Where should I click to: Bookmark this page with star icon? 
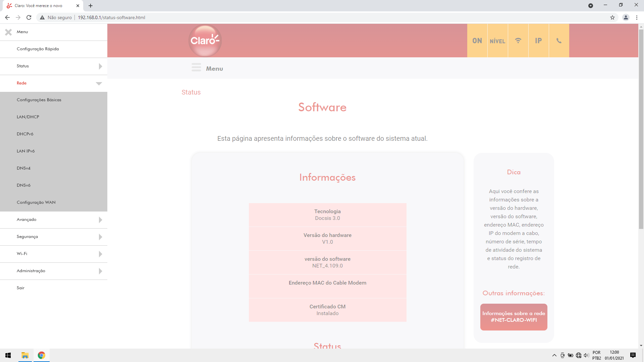pos(612,17)
